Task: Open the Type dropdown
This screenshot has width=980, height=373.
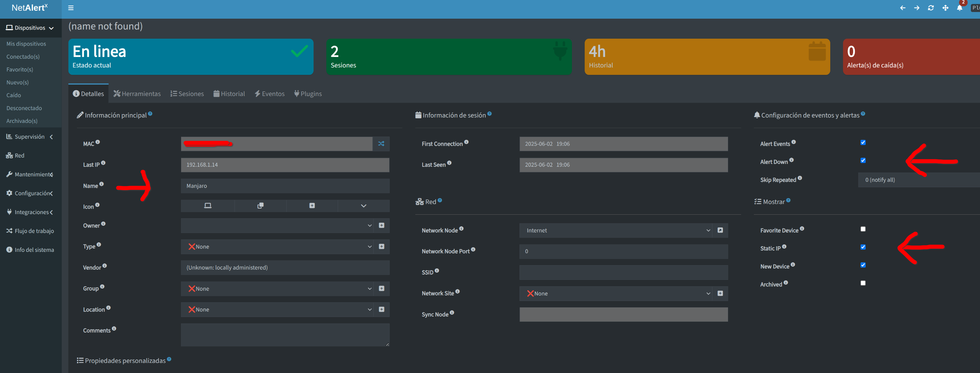Action: [x=278, y=247]
